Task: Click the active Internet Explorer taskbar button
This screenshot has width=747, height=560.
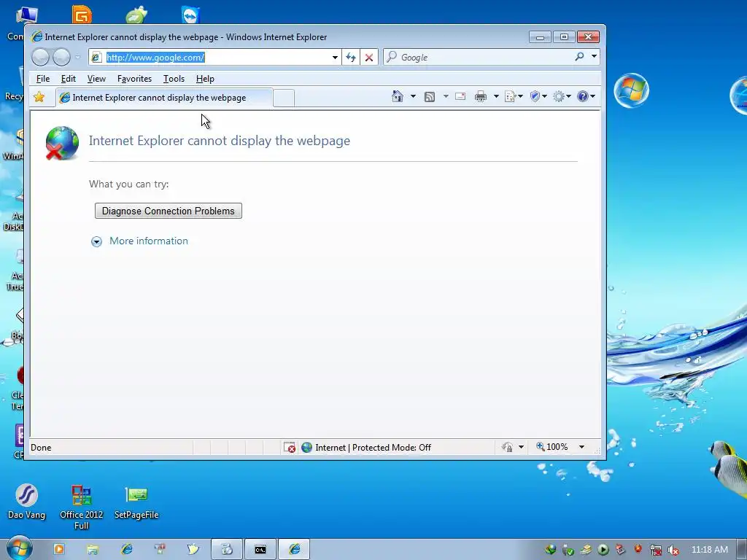Action: 294,550
